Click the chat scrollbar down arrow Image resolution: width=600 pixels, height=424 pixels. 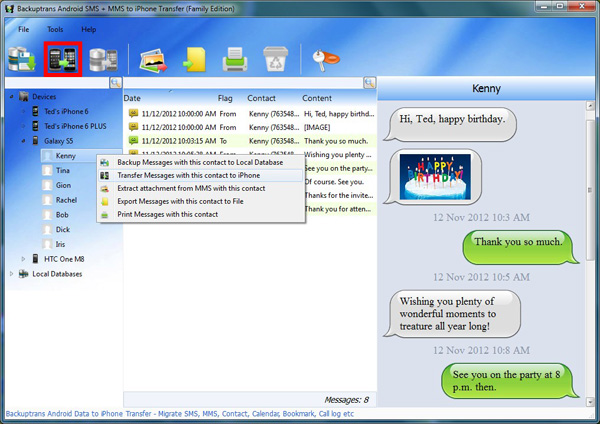click(x=590, y=401)
